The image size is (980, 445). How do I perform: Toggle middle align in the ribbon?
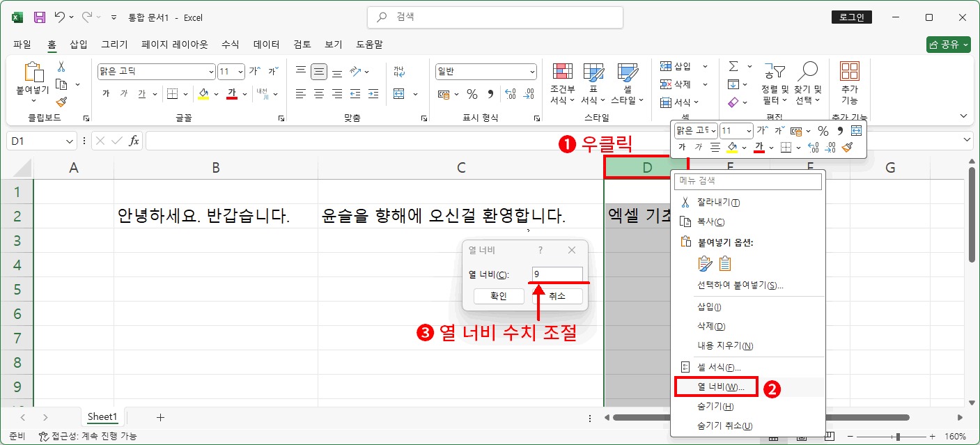(x=319, y=71)
